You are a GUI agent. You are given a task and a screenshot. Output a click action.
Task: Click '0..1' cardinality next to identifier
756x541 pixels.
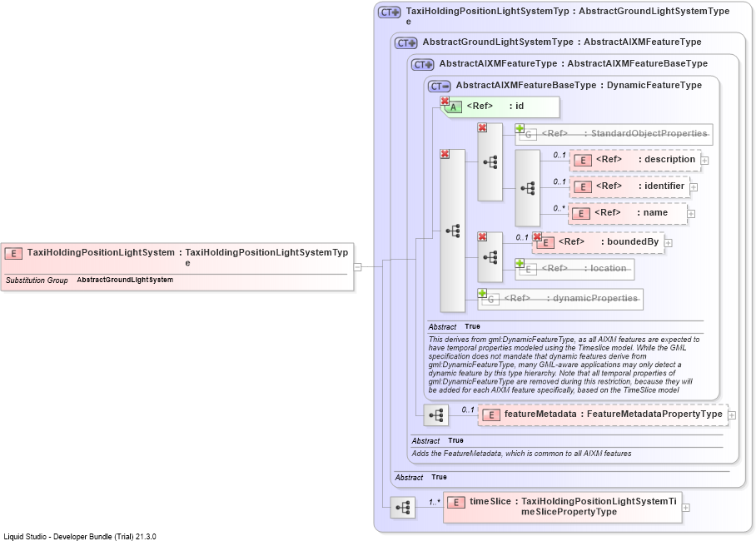[x=560, y=181]
